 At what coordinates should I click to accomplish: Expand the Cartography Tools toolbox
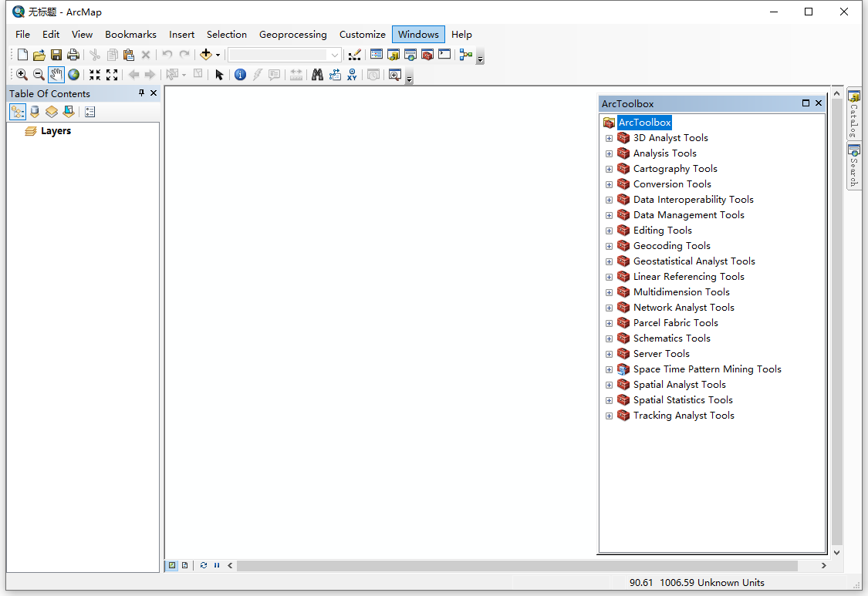click(x=609, y=170)
